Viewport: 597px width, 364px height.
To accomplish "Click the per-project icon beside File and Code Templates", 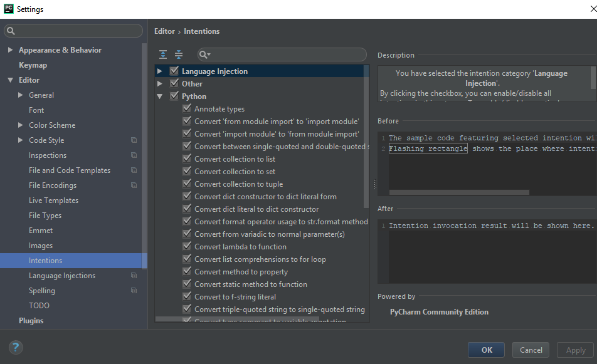I will point(134,170).
